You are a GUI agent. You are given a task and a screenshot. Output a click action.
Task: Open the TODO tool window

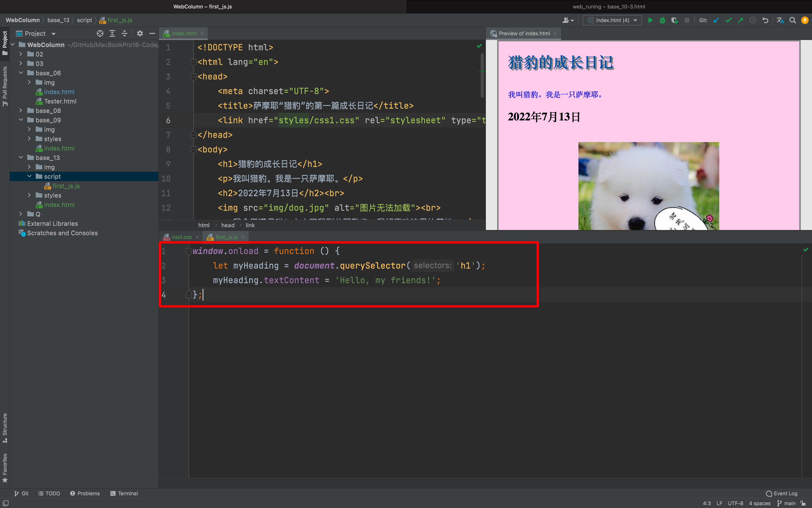(x=49, y=493)
